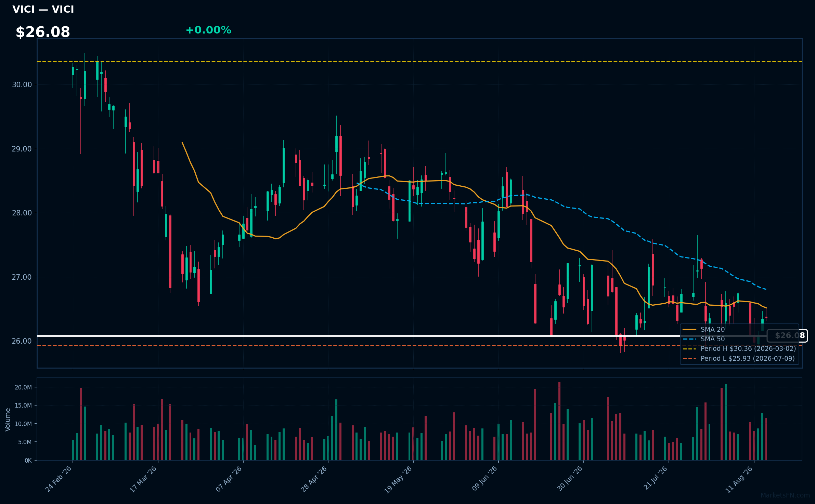Click the 24 Feb '26 date label
Screen dimensions: 815x504
[x=59, y=479]
